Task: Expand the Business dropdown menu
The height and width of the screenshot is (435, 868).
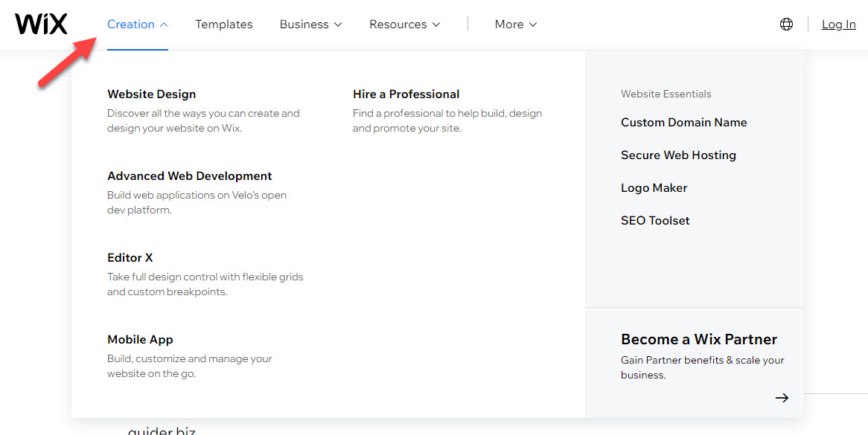Action: tap(310, 25)
